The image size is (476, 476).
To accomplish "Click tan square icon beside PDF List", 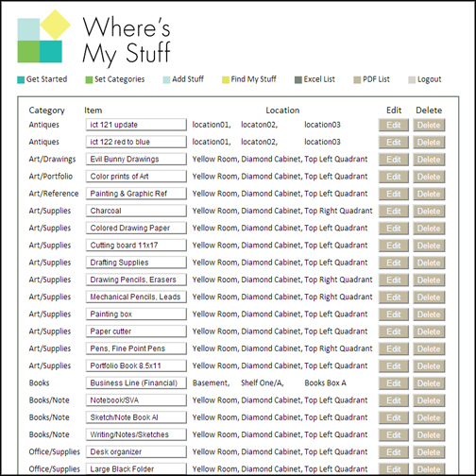I will 357,80.
